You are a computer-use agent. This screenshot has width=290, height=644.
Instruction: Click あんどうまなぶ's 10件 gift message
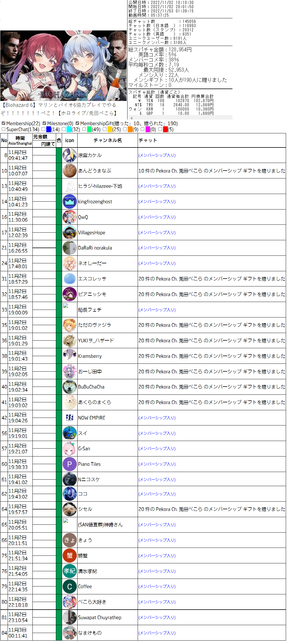(x=212, y=171)
